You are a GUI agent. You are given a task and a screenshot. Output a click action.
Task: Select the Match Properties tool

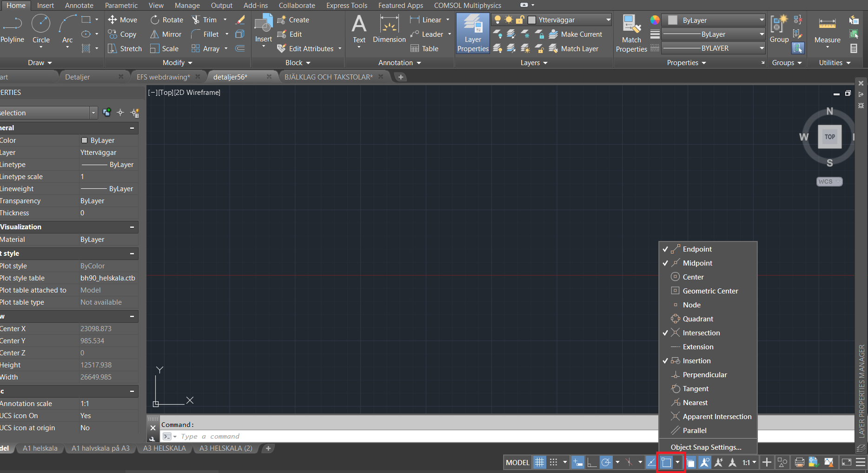tap(631, 33)
